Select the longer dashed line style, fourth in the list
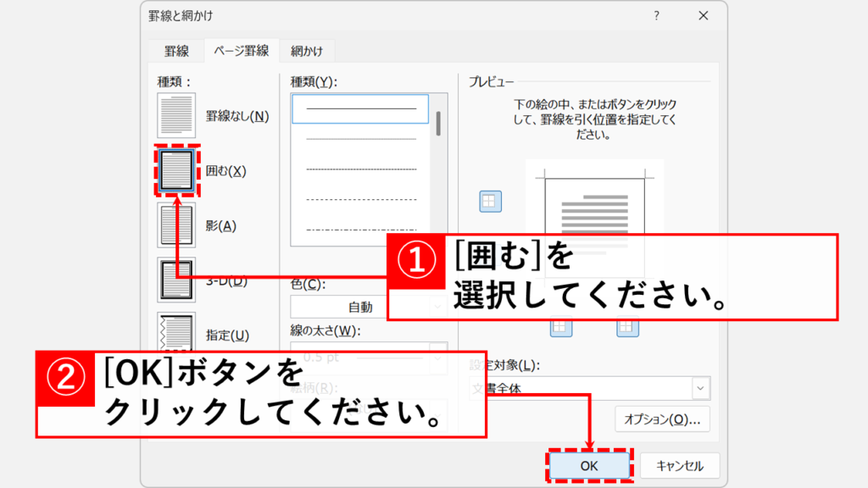 pyautogui.click(x=360, y=199)
